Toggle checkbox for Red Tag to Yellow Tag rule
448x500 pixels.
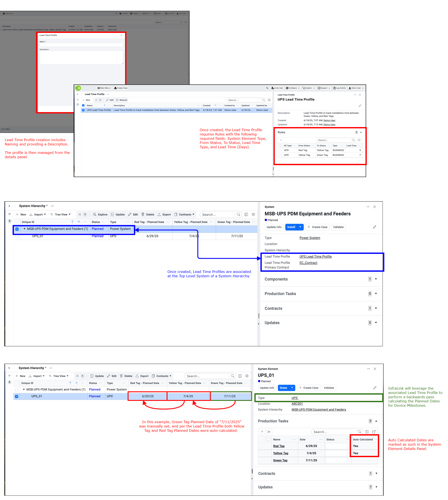[280, 150]
